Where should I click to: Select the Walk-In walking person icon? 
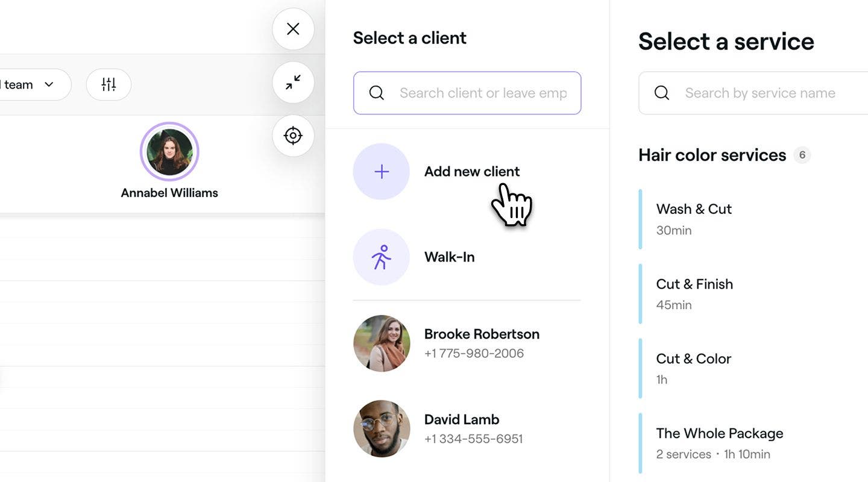coord(382,257)
